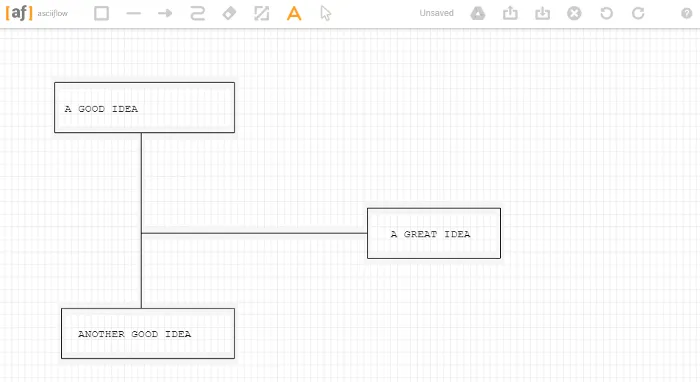700x382 pixels.
Task: Click the Undo icon
Action: (x=606, y=13)
